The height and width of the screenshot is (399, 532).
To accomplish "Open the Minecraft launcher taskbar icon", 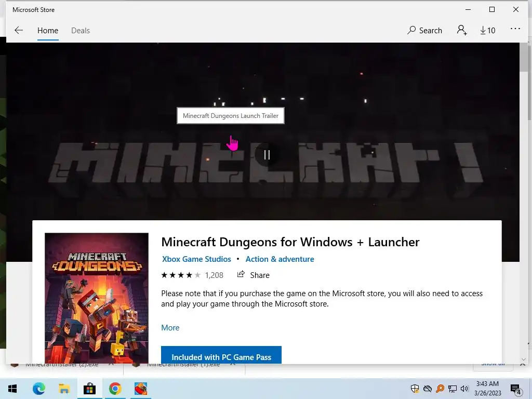I will pos(140,389).
